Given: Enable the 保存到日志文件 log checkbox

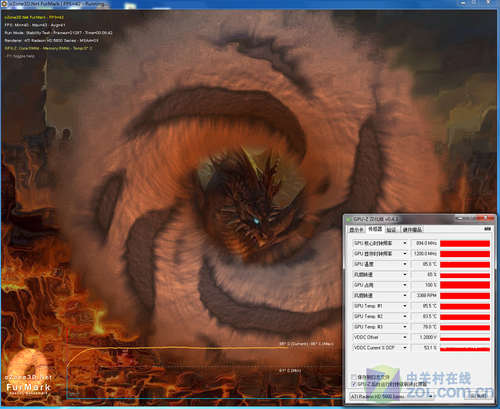Looking at the screenshot, I should tap(354, 377).
